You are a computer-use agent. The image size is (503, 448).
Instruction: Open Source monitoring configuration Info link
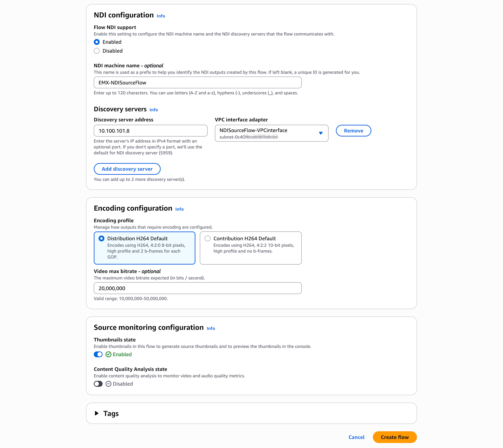point(211,328)
